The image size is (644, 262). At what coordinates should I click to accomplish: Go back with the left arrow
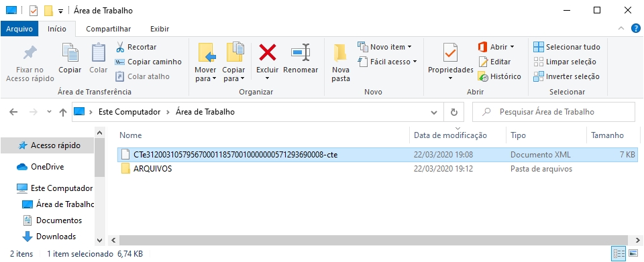(x=13, y=112)
